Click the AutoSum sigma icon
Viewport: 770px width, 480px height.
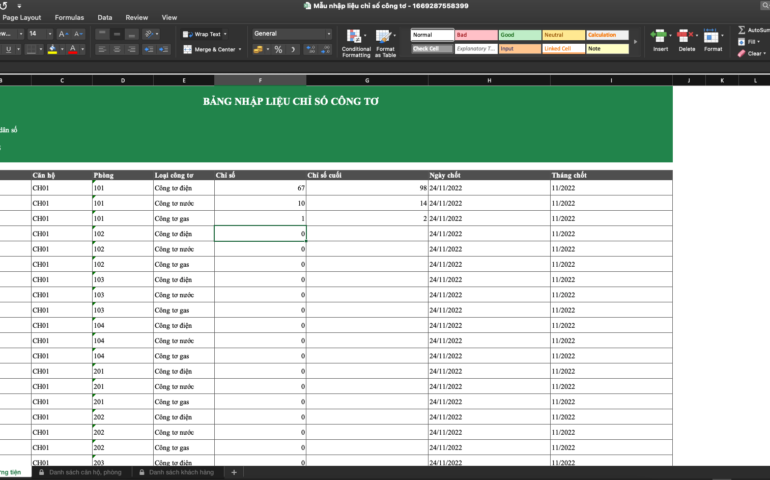point(740,30)
